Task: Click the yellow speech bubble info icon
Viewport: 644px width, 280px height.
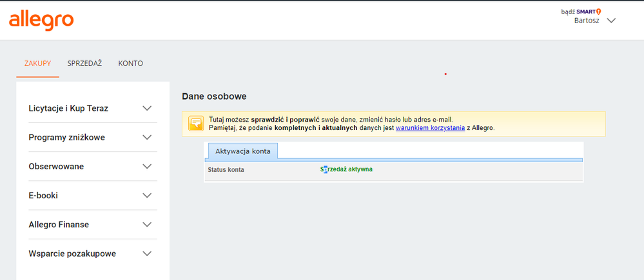Action: [x=196, y=124]
